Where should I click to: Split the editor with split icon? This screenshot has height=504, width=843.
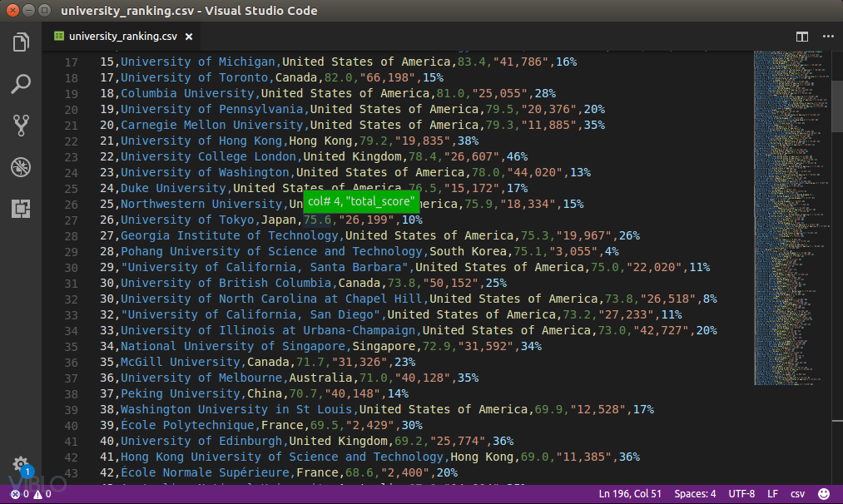pos(801,37)
